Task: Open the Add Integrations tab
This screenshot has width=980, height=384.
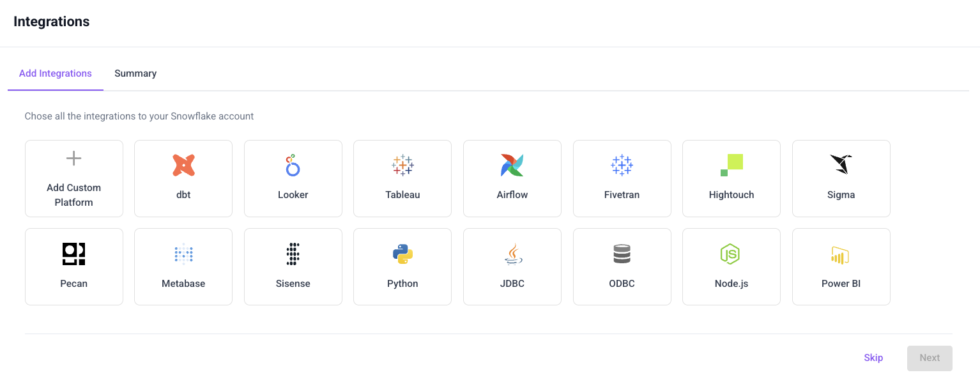Action: coord(56,73)
